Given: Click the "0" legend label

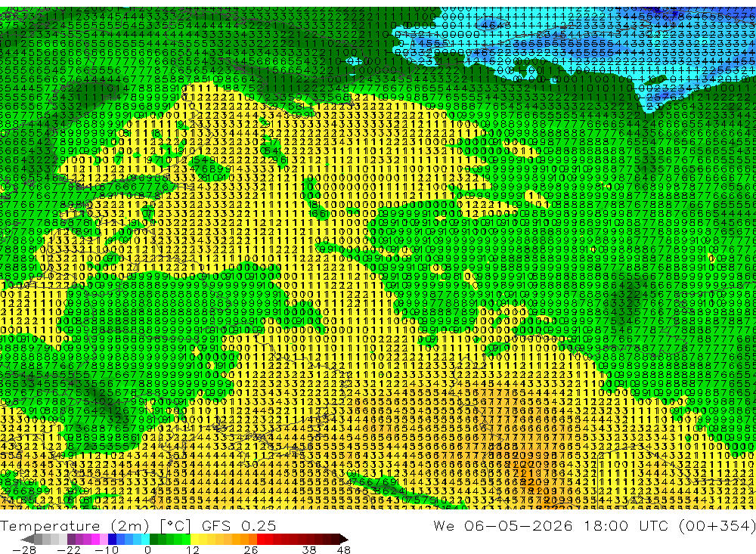Looking at the screenshot, I should point(147,550).
